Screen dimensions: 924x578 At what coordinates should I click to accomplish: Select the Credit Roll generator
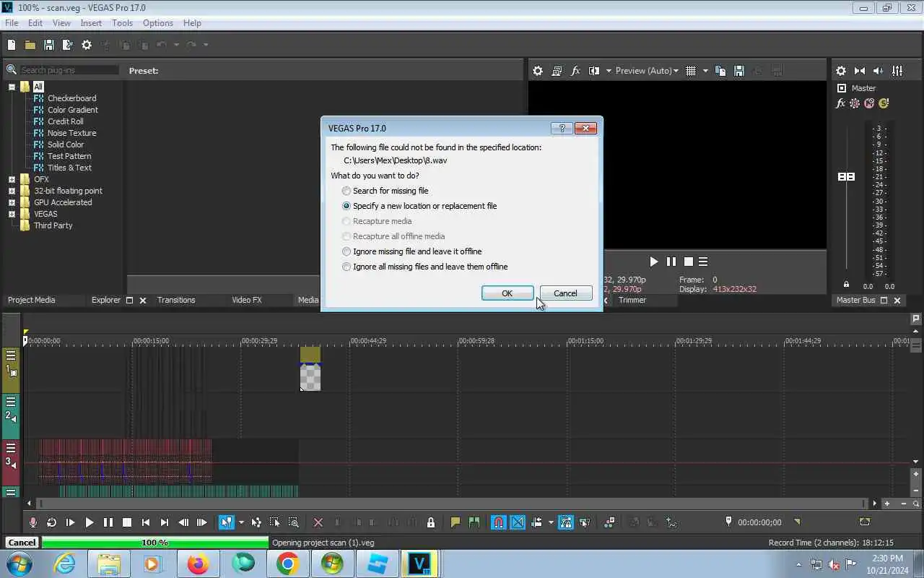coord(65,121)
